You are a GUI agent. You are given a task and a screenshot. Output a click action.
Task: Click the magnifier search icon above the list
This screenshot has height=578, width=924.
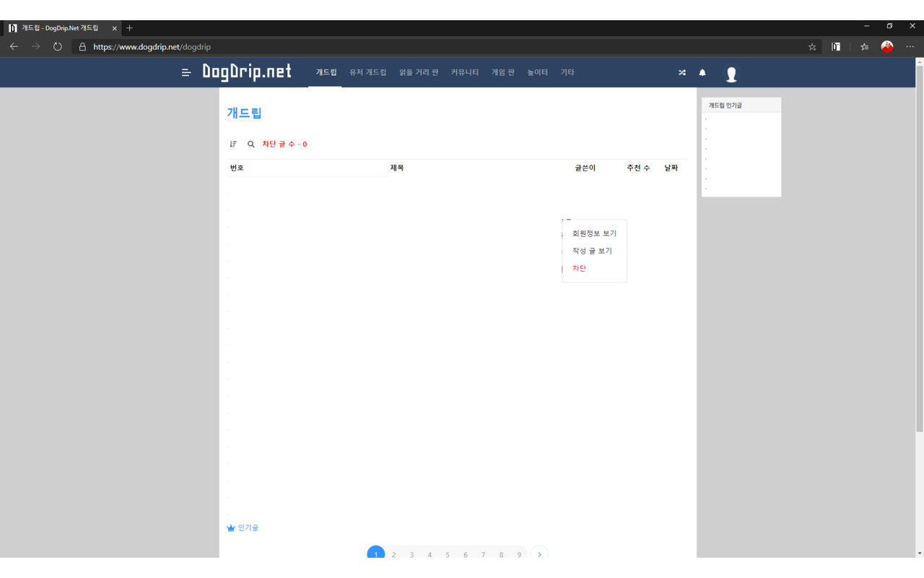coord(251,144)
